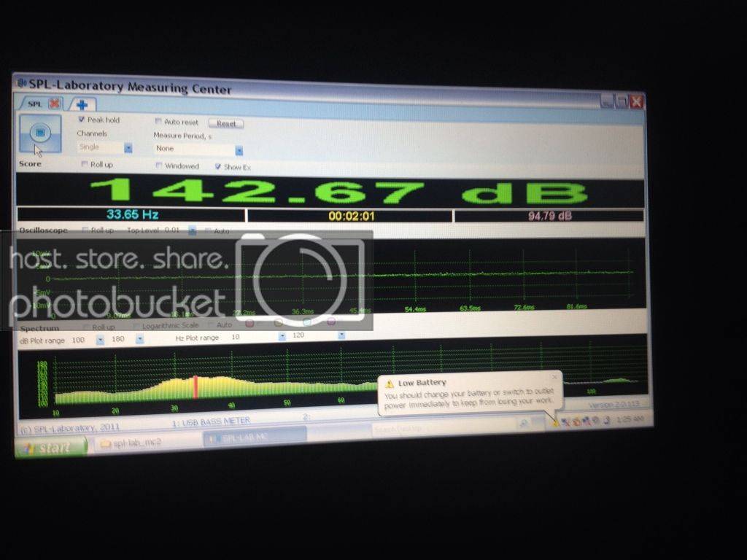Image resolution: width=747 pixels, height=560 pixels.
Task: Close the SPL tab with red X
Action: tap(55, 104)
